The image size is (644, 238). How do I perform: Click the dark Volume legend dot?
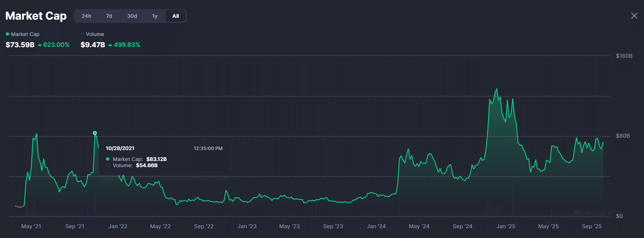click(82, 34)
